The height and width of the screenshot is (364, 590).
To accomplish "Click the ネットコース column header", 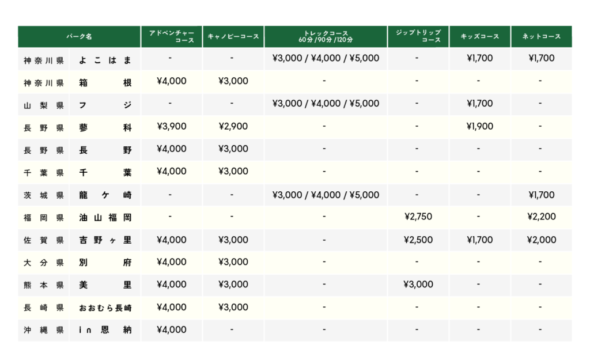I will click(x=541, y=36).
